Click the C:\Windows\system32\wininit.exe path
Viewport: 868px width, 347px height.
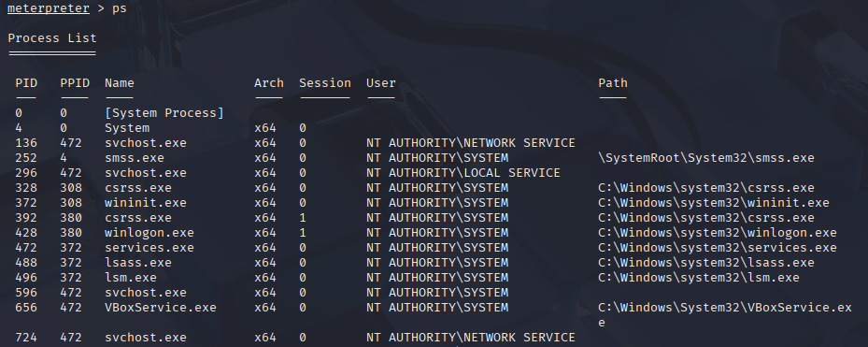(x=714, y=203)
